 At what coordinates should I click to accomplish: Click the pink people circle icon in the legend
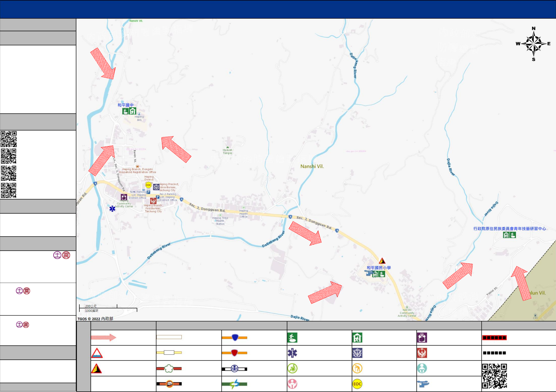click(x=292, y=384)
